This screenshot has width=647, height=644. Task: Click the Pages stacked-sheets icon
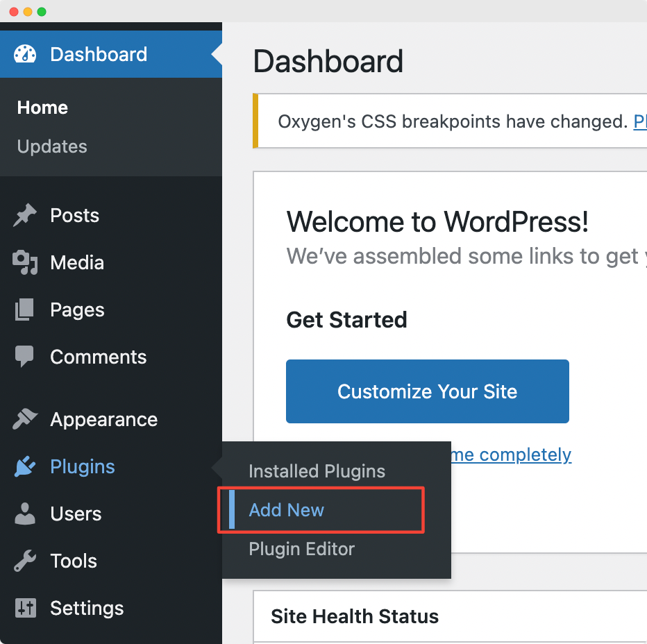(x=25, y=310)
